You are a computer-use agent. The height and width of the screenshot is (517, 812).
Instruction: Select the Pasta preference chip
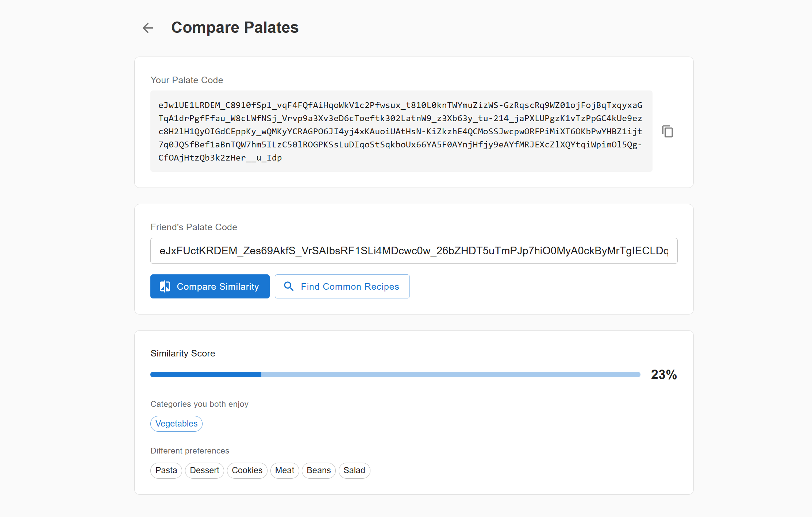(x=166, y=470)
